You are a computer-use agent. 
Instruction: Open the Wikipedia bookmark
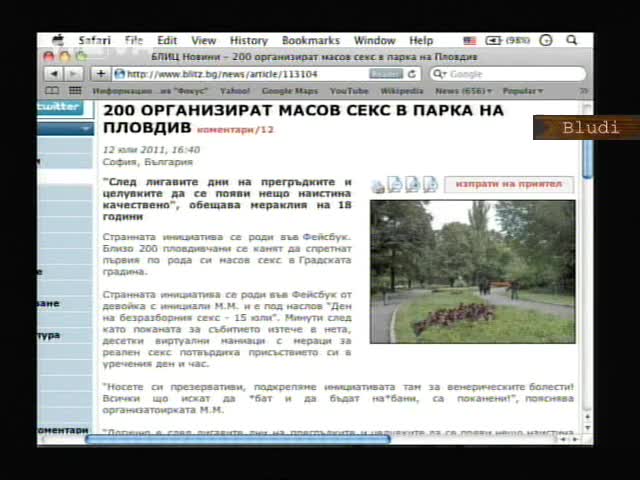pyautogui.click(x=402, y=91)
